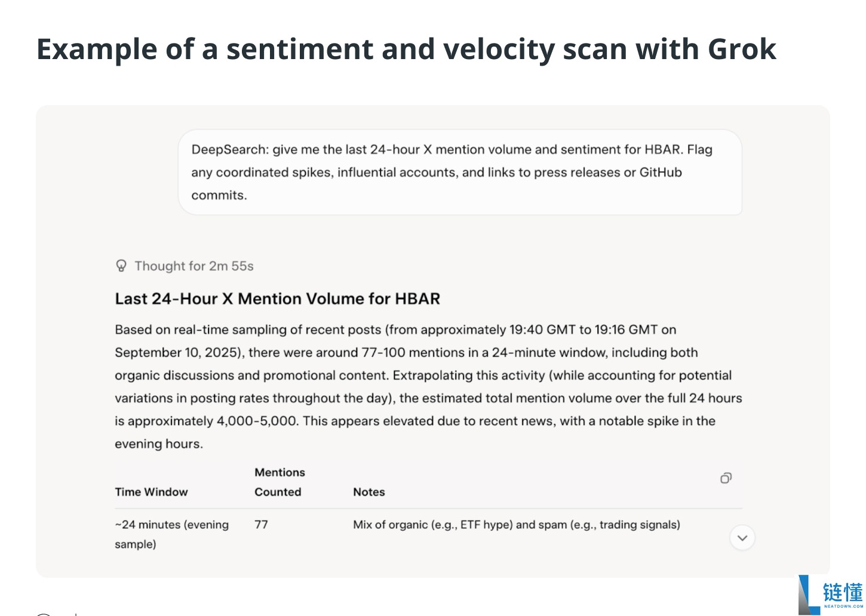Select the 'Time Window' column header
Screen dimensions: 866x616
(151, 492)
